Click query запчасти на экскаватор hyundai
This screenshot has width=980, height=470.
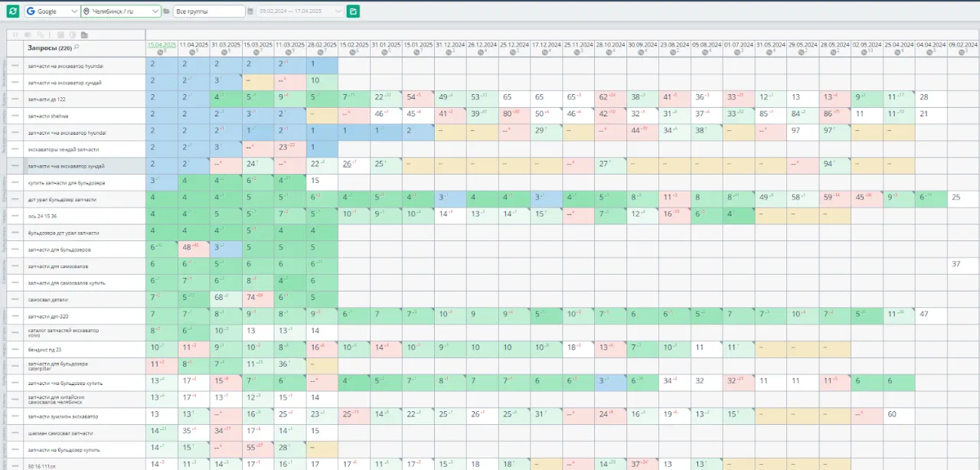tap(65, 66)
